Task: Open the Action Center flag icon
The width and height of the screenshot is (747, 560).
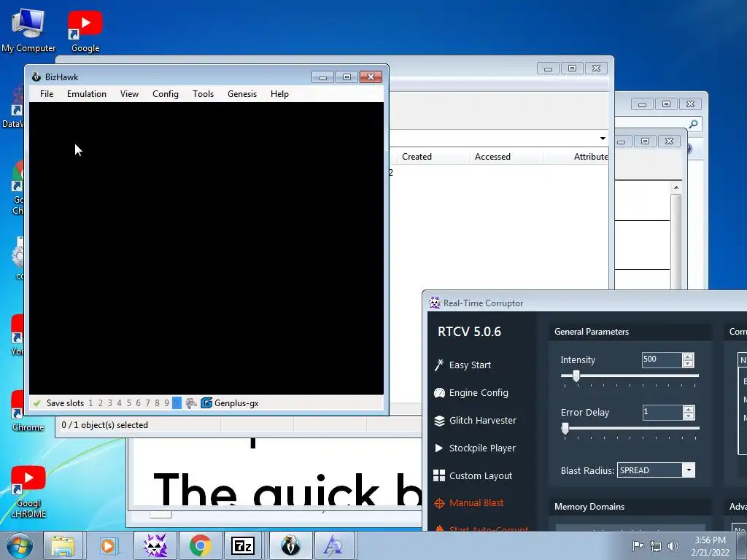Action: (x=638, y=545)
